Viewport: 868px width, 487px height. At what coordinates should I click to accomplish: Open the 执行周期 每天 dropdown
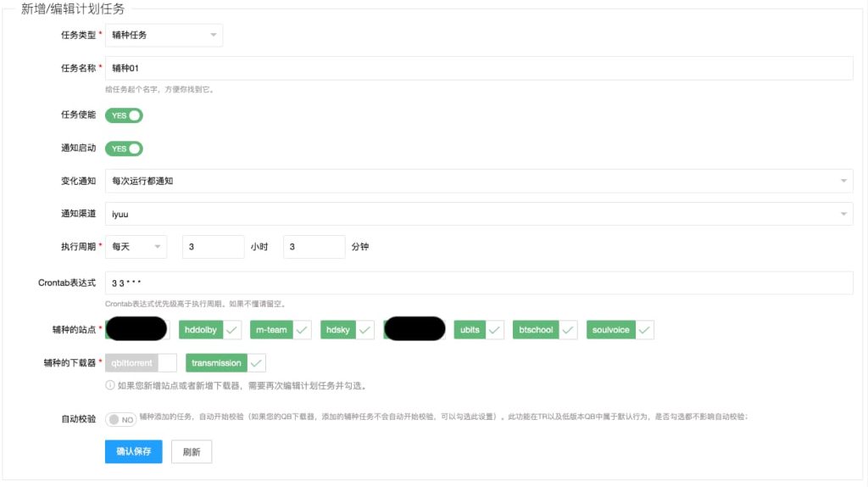tap(136, 247)
